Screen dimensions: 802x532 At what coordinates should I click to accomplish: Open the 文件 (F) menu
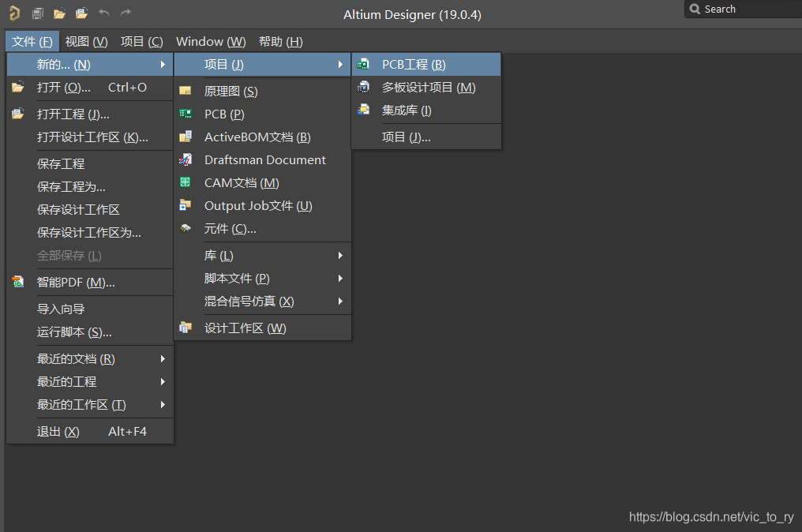click(x=32, y=41)
